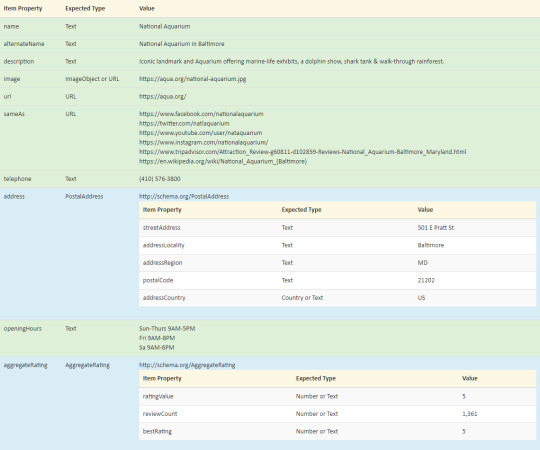Viewport: 540px width, 450px height.
Task: Open the Wikipedia National_Aquarium link
Action: pos(223,161)
